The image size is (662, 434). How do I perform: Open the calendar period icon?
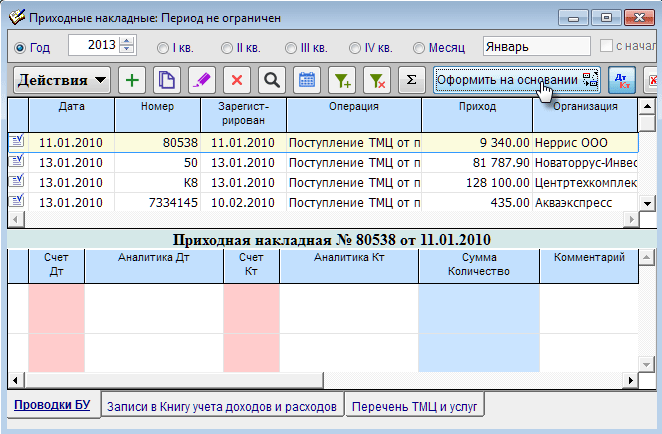(307, 80)
